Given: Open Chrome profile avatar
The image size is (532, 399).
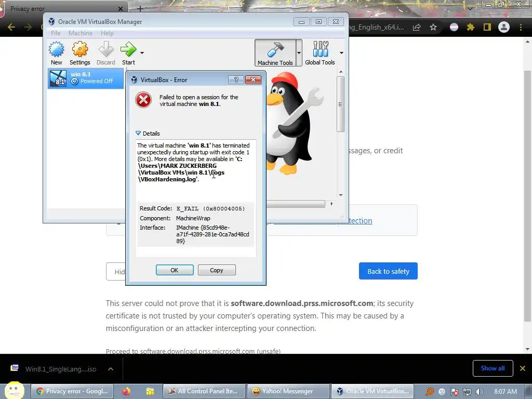Looking at the screenshot, I should pos(504,27).
